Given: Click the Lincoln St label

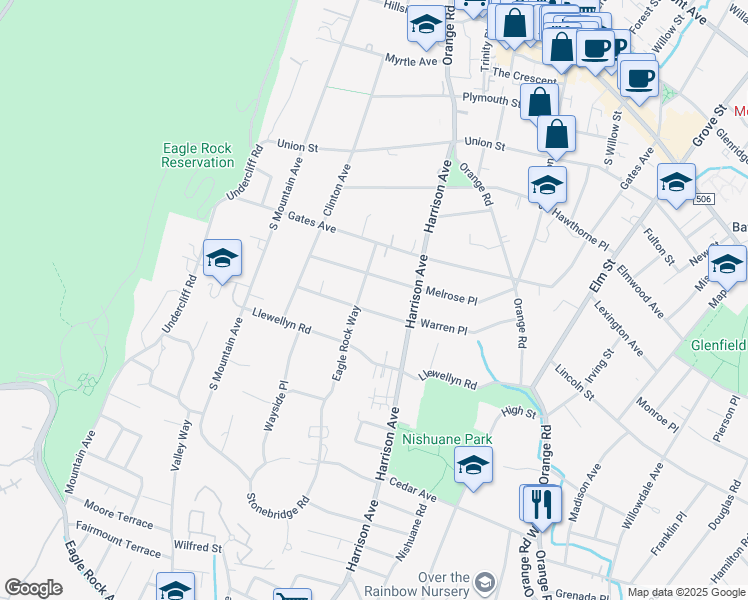Looking at the screenshot, I should (574, 382).
